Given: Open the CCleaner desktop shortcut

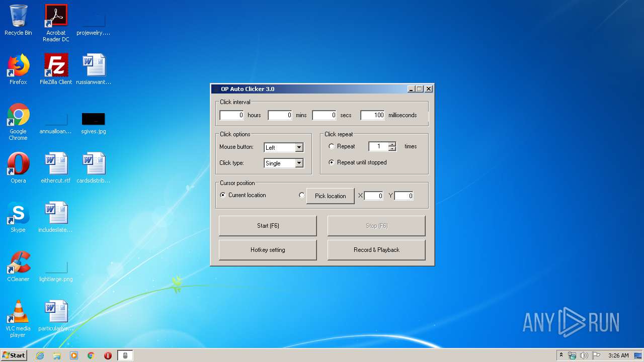Looking at the screenshot, I should pos(18,266).
